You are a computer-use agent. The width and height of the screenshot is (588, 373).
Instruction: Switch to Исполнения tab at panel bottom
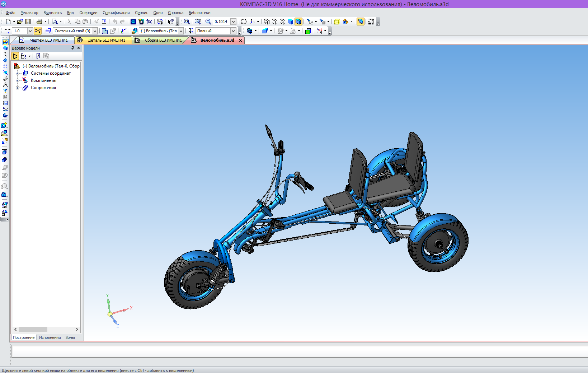[x=50, y=337]
